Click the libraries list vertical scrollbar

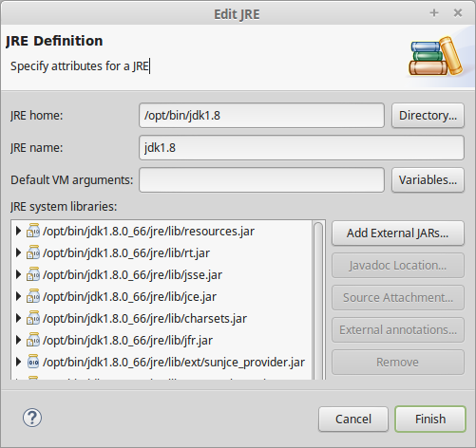coord(318,300)
